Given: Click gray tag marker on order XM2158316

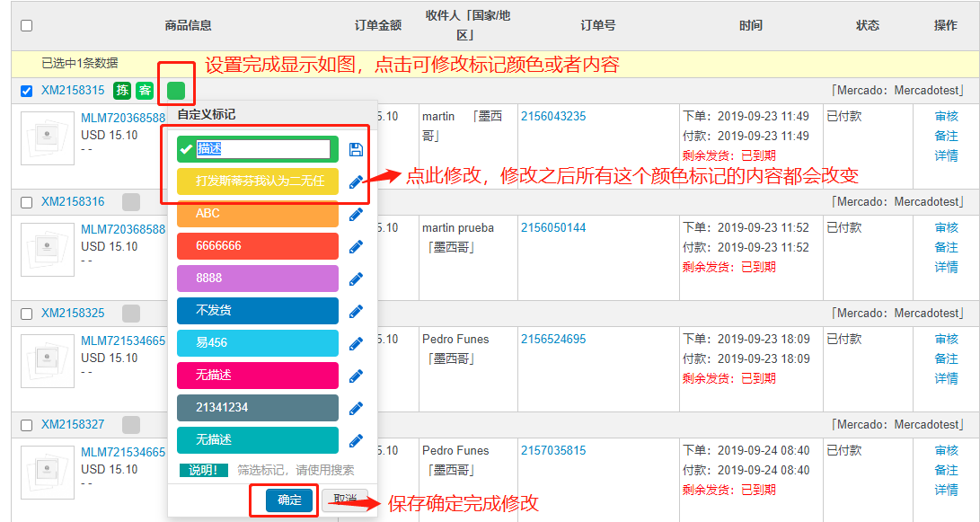Looking at the screenshot, I should (x=131, y=202).
